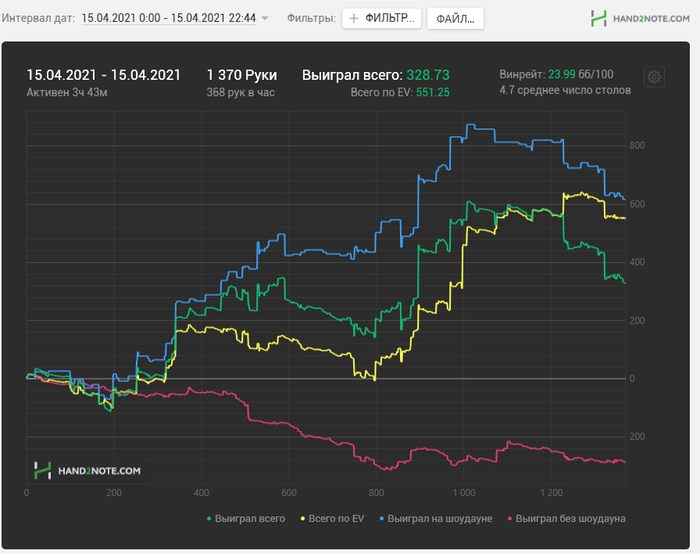Click the 1 200 label on x-axis
Screen dimensions: 700x554
551,493
